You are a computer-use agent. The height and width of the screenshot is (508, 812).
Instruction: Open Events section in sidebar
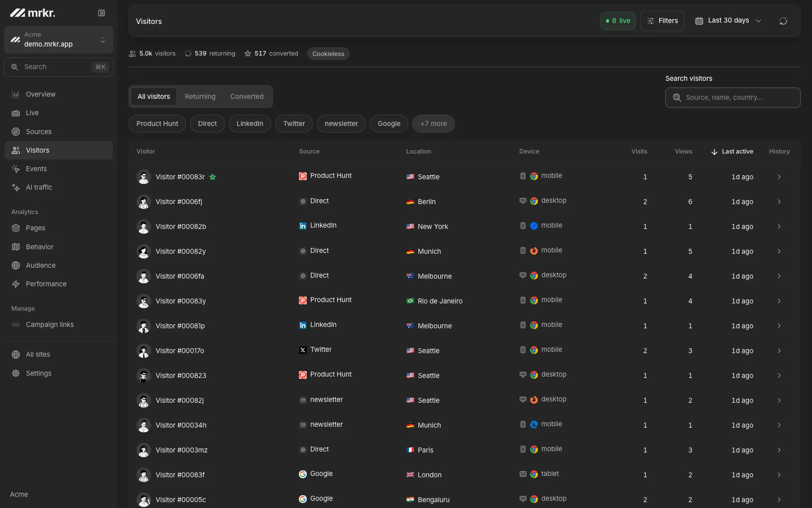(x=59, y=169)
